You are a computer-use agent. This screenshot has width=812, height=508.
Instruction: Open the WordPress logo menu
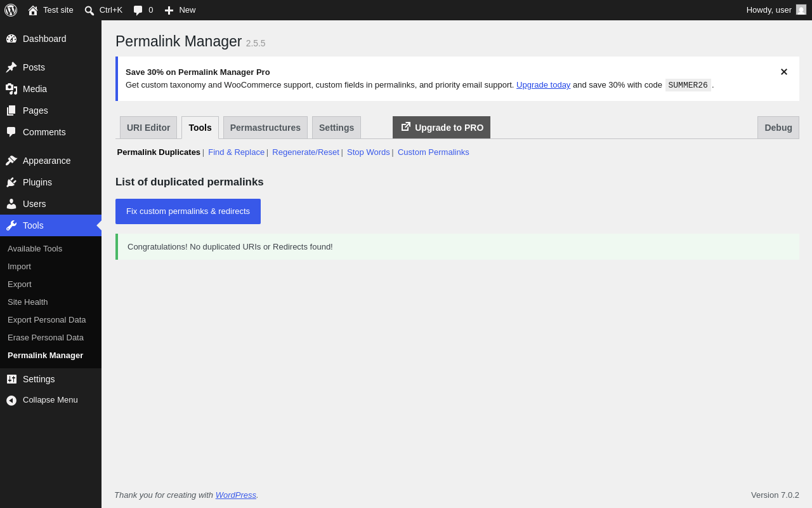[x=11, y=10]
